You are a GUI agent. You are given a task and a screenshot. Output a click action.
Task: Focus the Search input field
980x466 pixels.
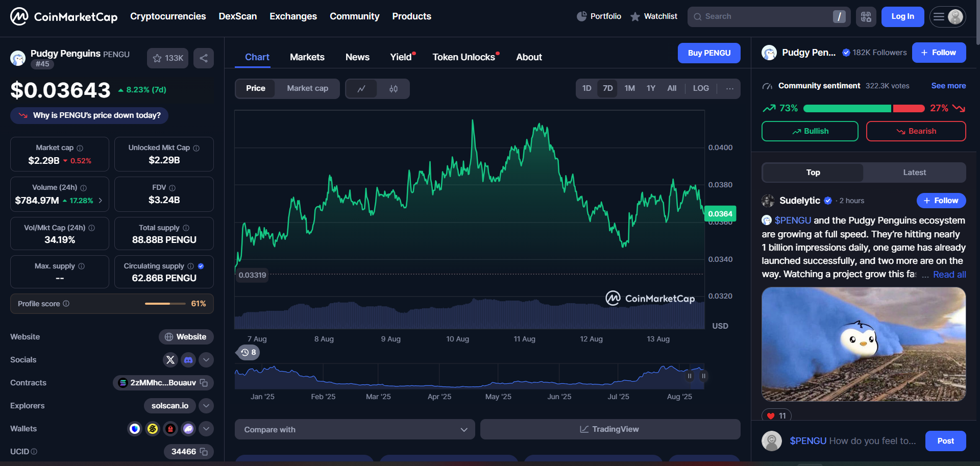tap(769, 17)
